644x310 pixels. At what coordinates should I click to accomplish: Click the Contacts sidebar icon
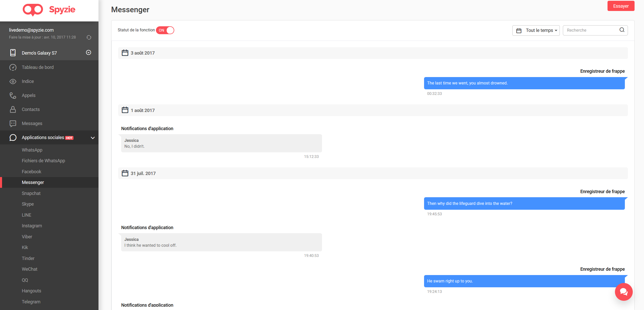point(12,109)
